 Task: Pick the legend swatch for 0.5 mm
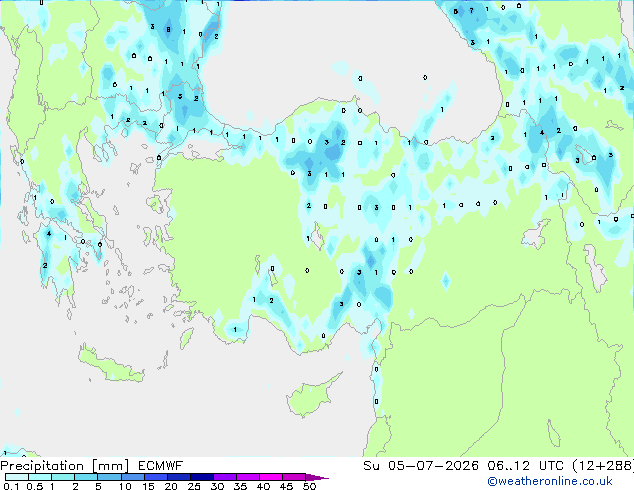coord(40,477)
